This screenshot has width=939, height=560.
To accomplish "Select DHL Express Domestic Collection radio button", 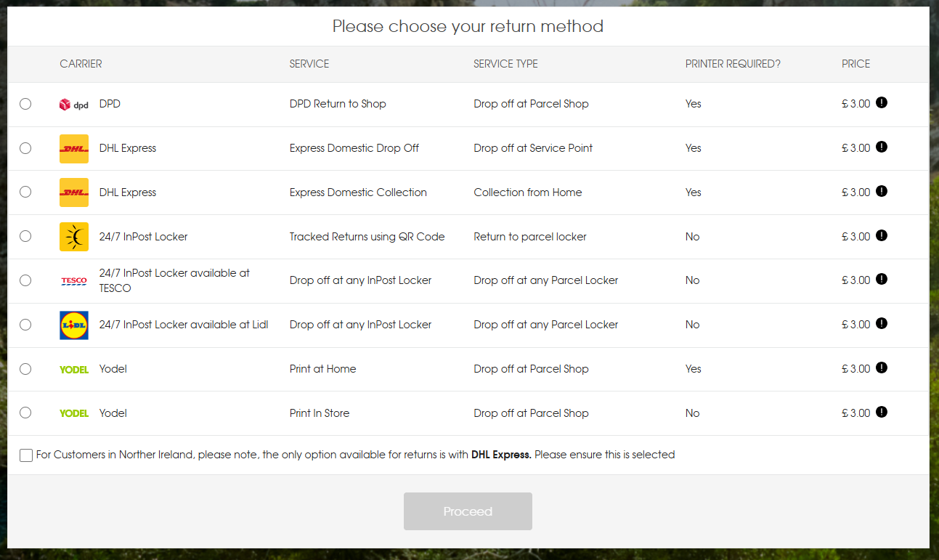I will pyautogui.click(x=25, y=192).
